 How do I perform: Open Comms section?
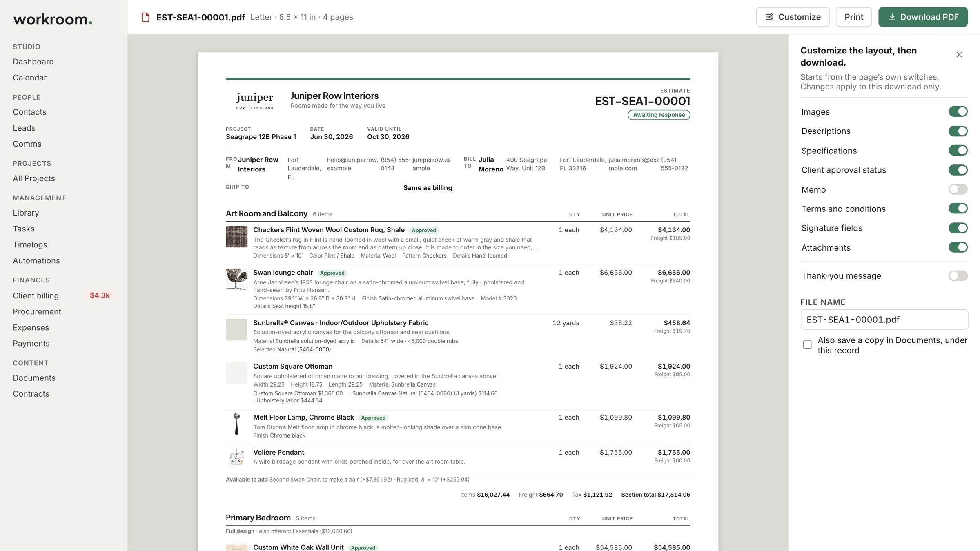(x=27, y=144)
